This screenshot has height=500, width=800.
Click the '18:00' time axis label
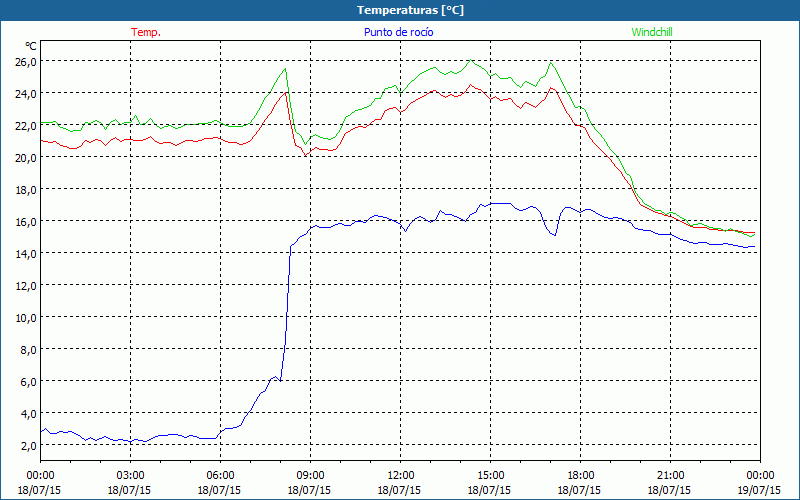[581, 475]
